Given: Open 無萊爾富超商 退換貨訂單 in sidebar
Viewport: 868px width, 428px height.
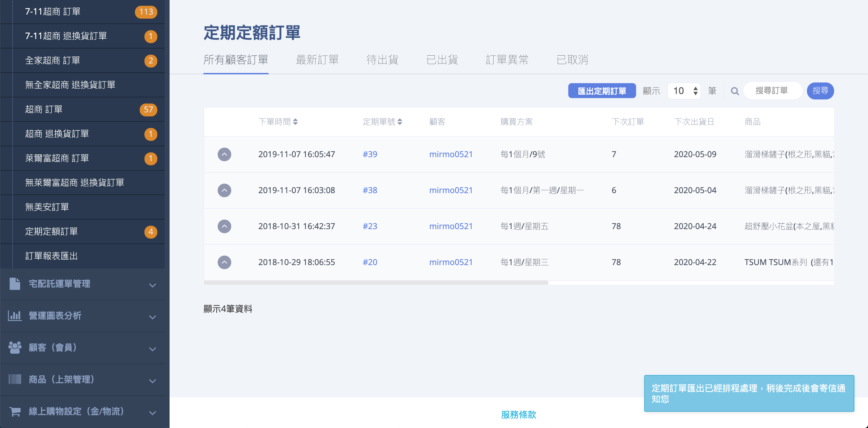Looking at the screenshot, I should (x=82, y=183).
